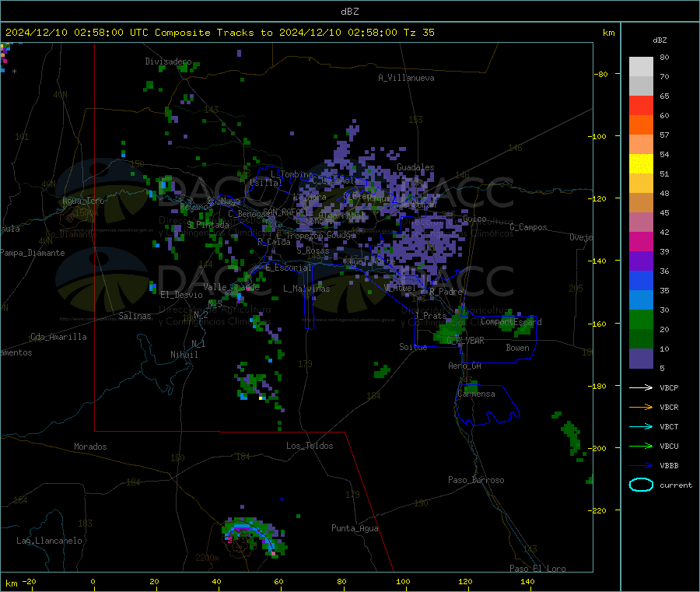Click the 'dBZ' title at window top
This screenshot has height=592, width=700.
pyautogui.click(x=349, y=12)
